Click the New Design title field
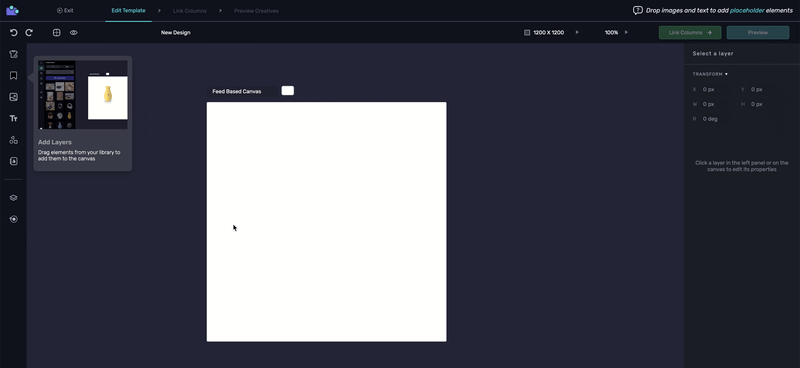 [x=176, y=33]
